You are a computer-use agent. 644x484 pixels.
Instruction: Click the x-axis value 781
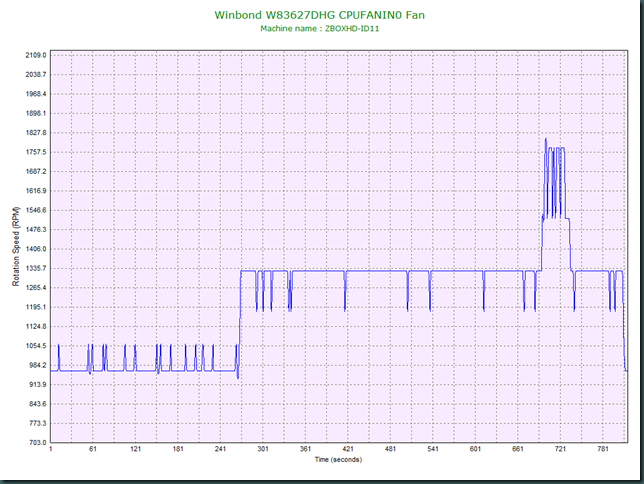603,449
